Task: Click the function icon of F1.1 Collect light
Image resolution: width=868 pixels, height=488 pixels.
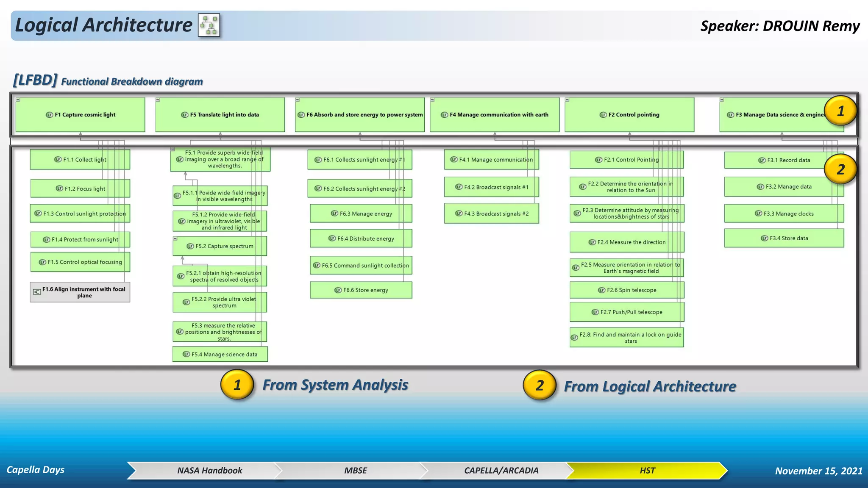Action: (x=58, y=159)
